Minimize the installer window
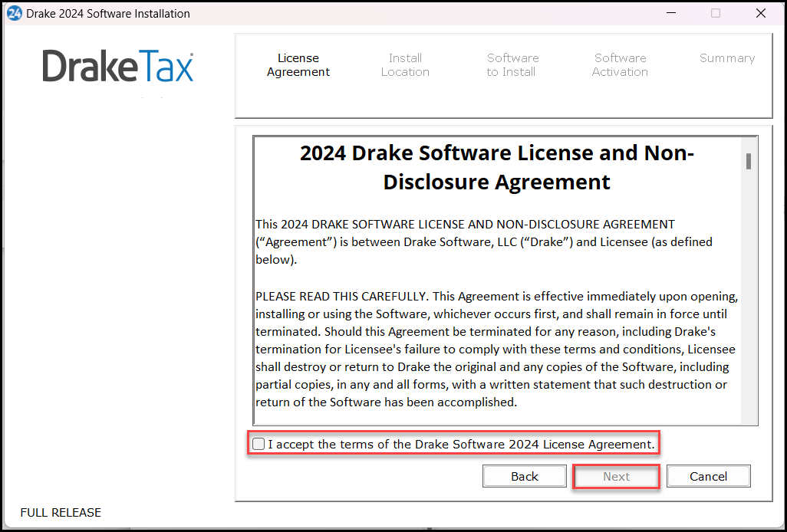This screenshot has width=787, height=532. [x=670, y=14]
